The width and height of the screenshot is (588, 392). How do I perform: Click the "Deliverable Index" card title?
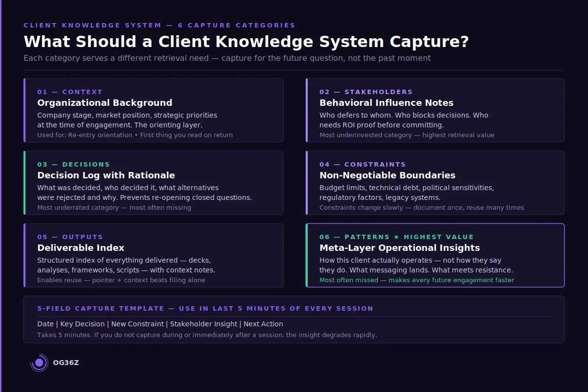[x=81, y=247]
